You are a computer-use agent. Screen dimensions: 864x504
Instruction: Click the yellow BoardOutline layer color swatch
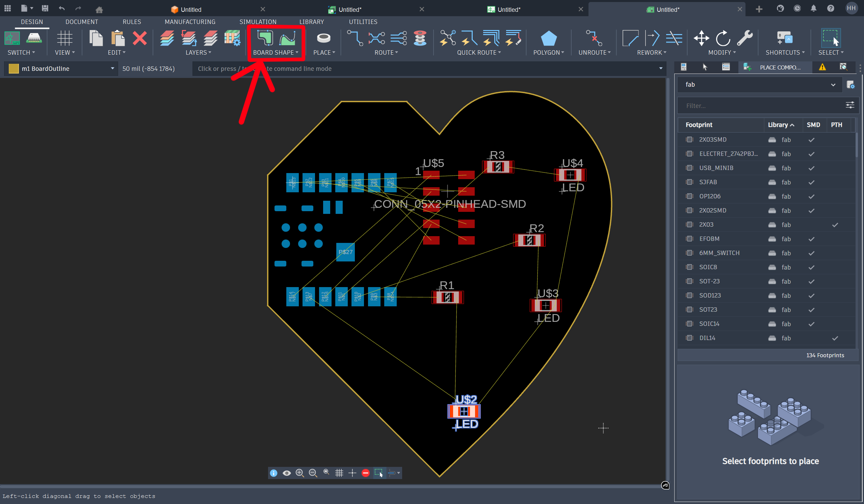click(x=14, y=68)
